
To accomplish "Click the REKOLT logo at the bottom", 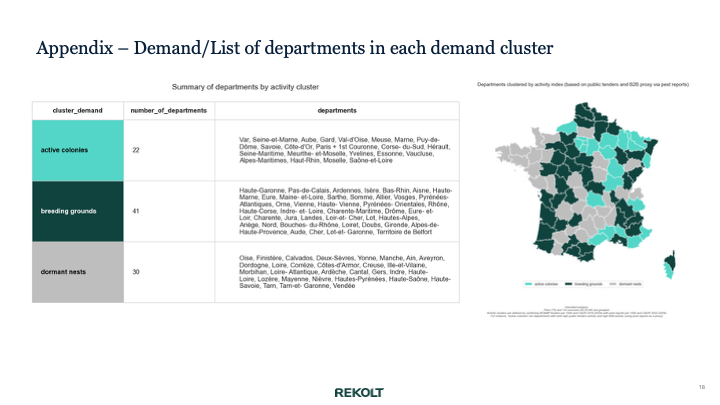I will (359, 393).
